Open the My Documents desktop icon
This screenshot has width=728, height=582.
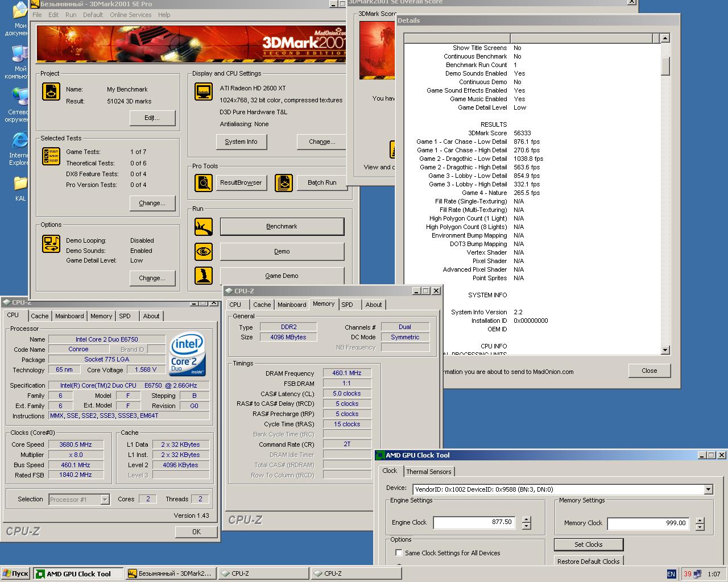19,10
